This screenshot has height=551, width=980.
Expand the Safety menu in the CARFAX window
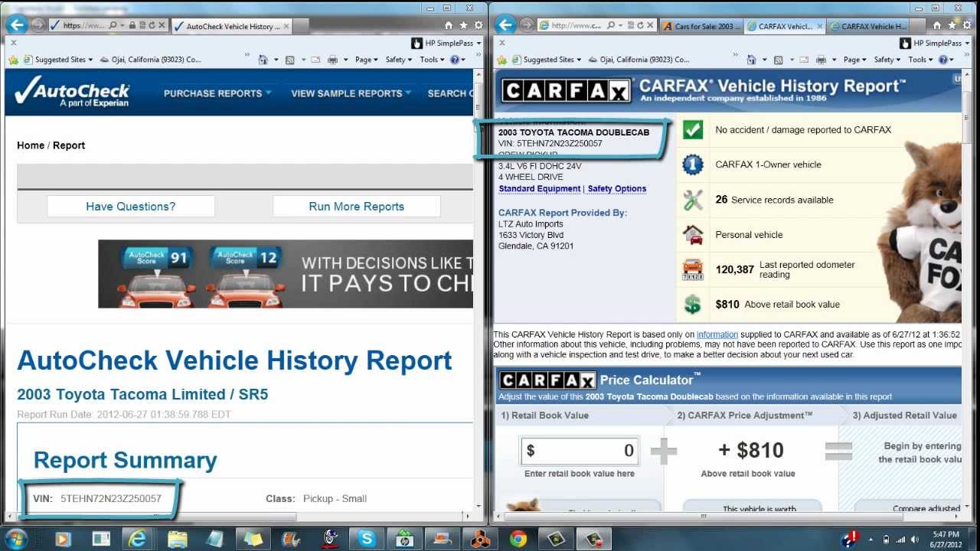coord(887,60)
